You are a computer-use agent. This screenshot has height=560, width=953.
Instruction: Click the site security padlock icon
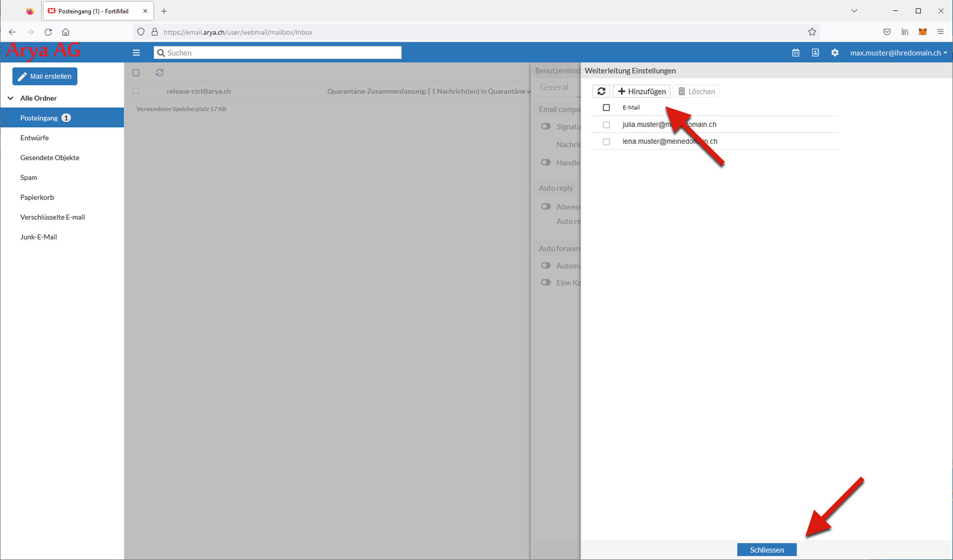[x=155, y=32]
